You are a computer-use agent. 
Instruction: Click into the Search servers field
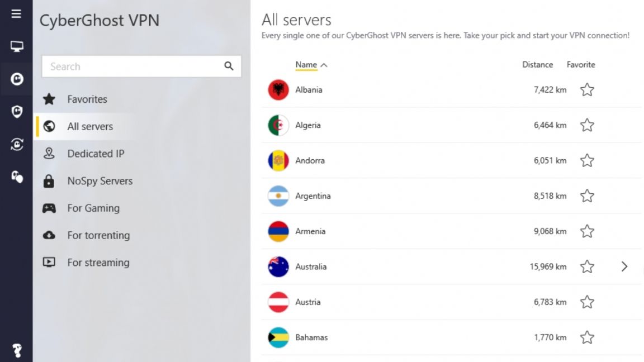click(x=141, y=66)
